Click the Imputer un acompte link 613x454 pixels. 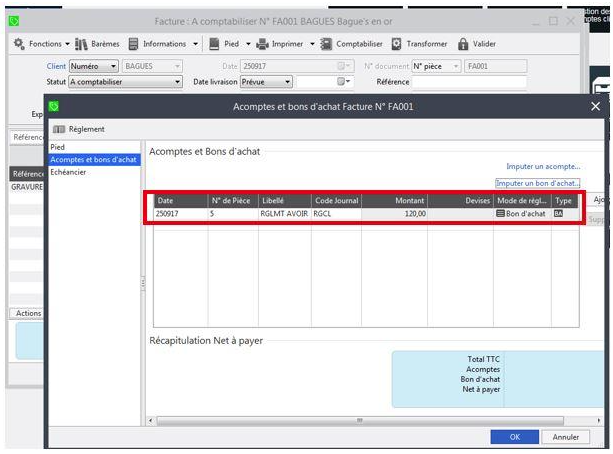[x=542, y=166]
